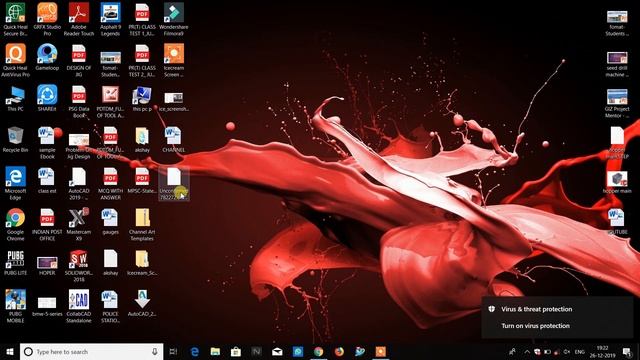Open the clock showing 26-12-2019

coord(602,351)
